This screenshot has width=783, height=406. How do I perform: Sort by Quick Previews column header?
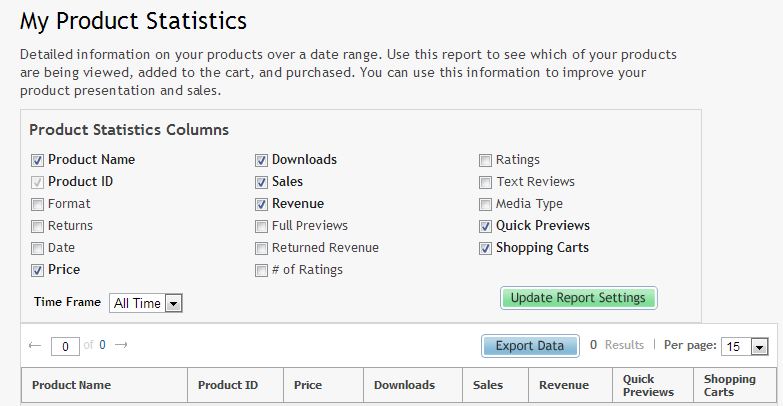[648, 386]
